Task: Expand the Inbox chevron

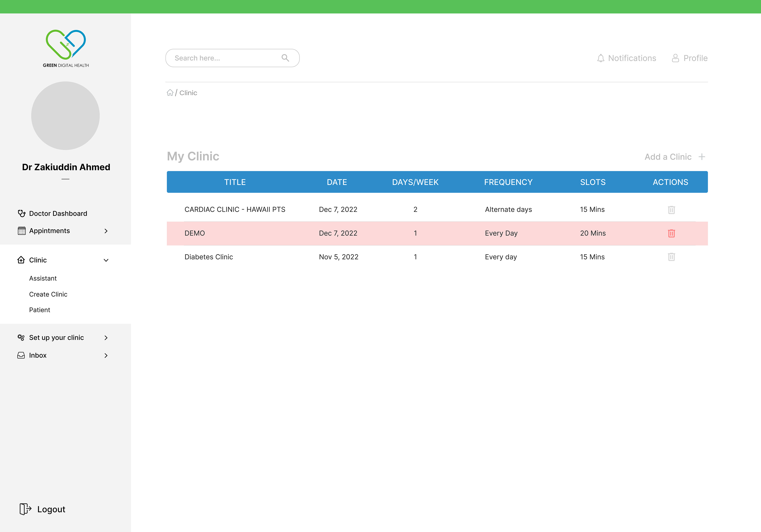Action: [106, 355]
